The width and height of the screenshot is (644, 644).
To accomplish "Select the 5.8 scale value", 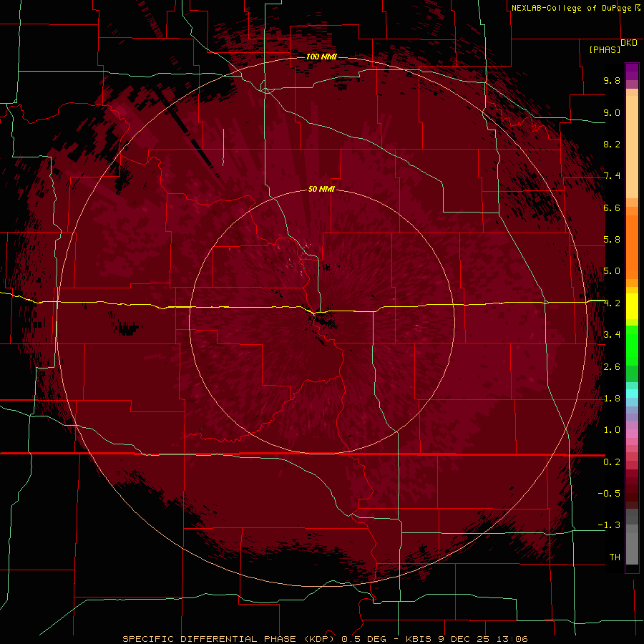I will [x=612, y=240].
